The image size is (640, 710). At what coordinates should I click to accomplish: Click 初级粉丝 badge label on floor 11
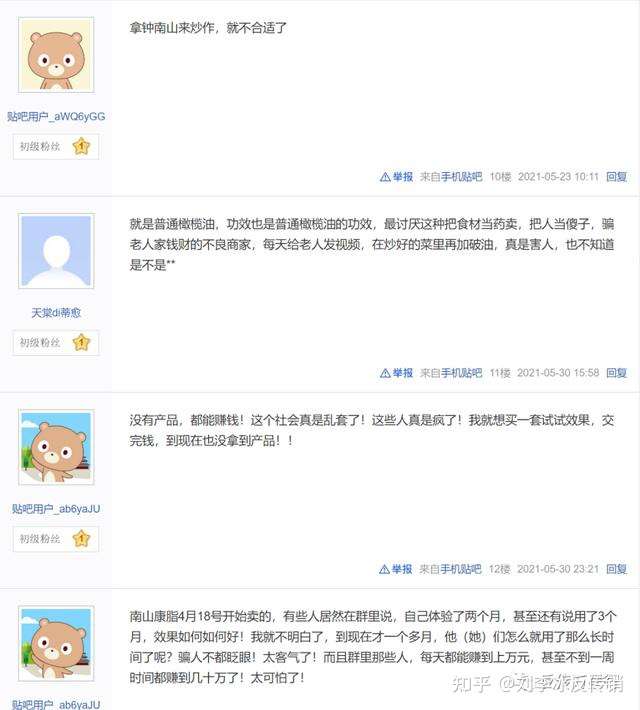(x=40, y=342)
